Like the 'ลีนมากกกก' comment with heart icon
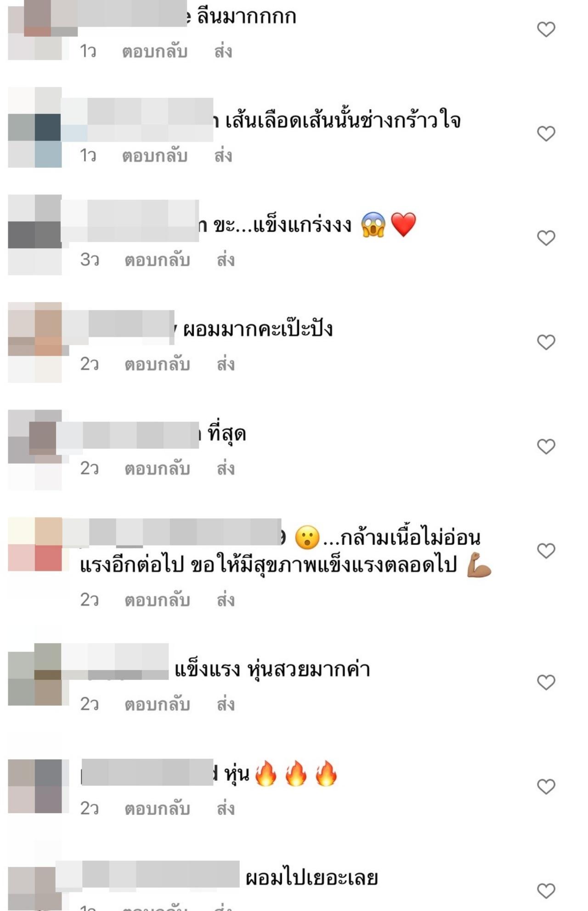The image size is (588, 911). pos(546,29)
